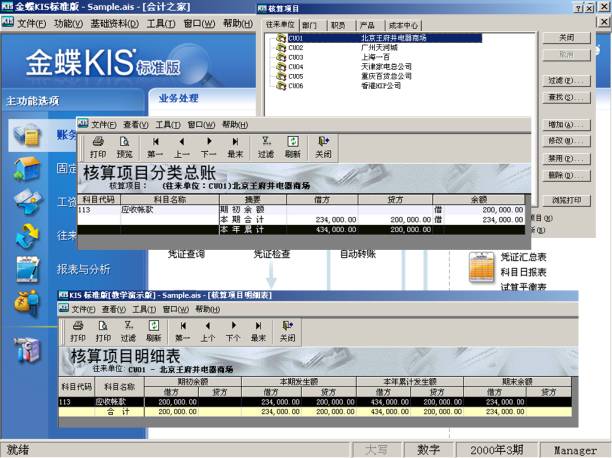Select C004 天津家电总公司 item
The image size is (612, 458).
point(343,67)
